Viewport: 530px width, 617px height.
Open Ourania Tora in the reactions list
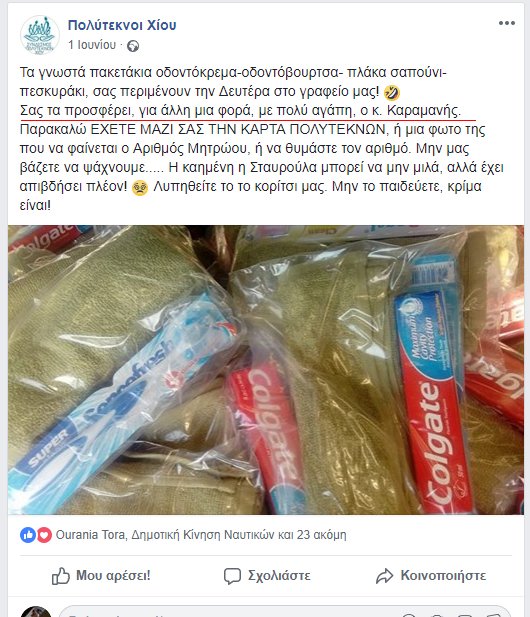90,535
